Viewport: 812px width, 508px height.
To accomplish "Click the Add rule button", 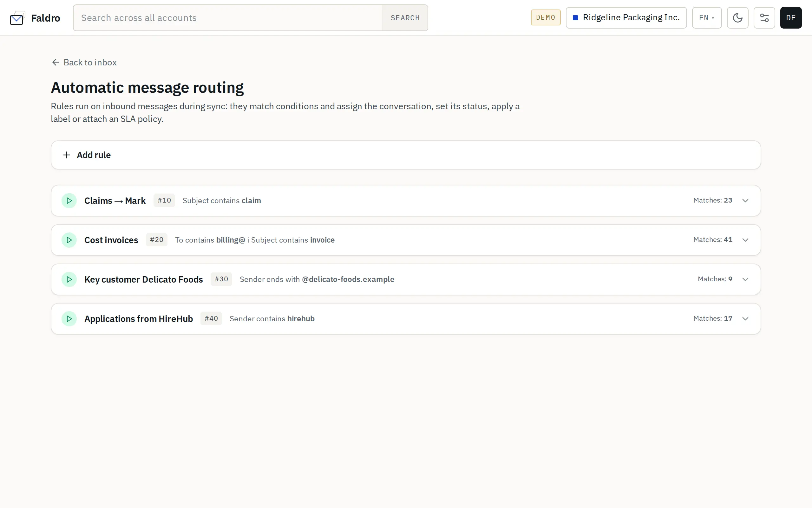I will point(406,155).
